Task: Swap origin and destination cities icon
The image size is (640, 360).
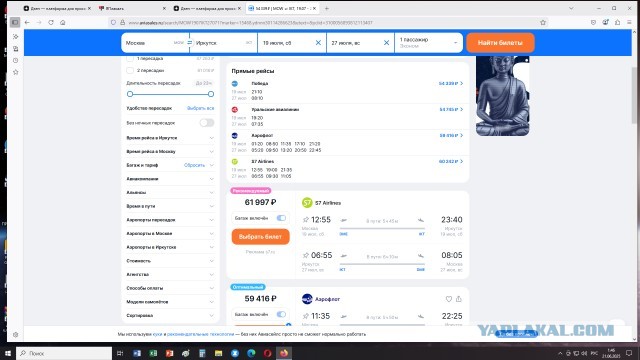Action: coord(189,42)
